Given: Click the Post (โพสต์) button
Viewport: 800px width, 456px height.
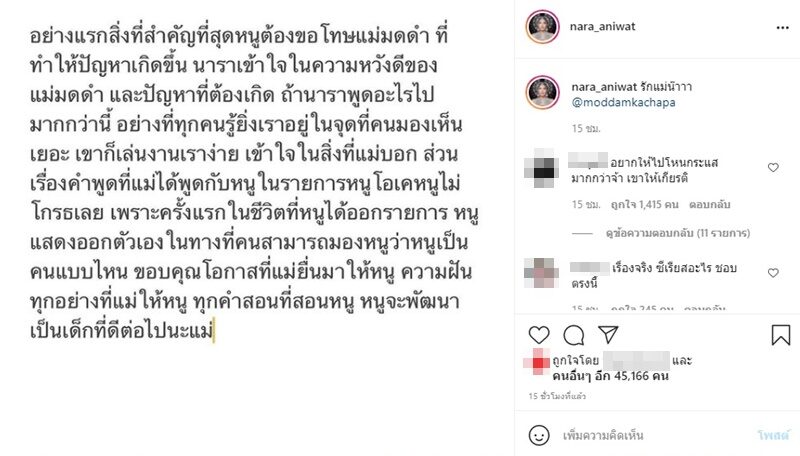Looking at the screenshot, I should pyautogui.click(x=773, y=436).
